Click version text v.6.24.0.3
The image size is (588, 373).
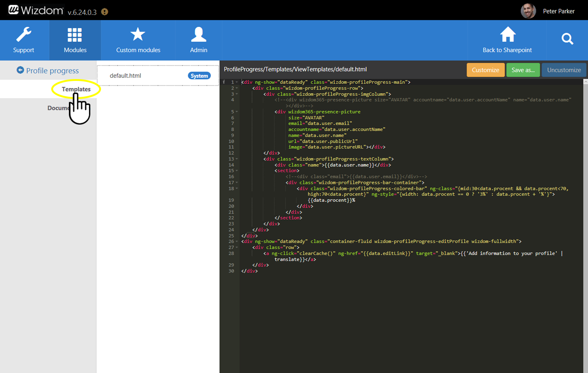click(82, 12)
